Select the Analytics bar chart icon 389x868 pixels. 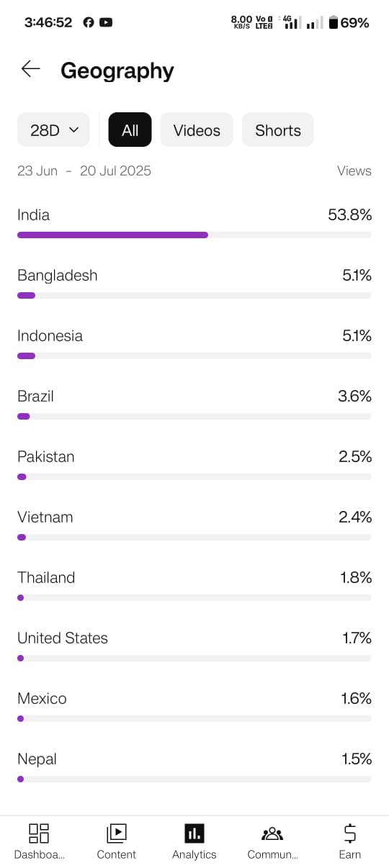pyautogui.click(x=194, y=833)
